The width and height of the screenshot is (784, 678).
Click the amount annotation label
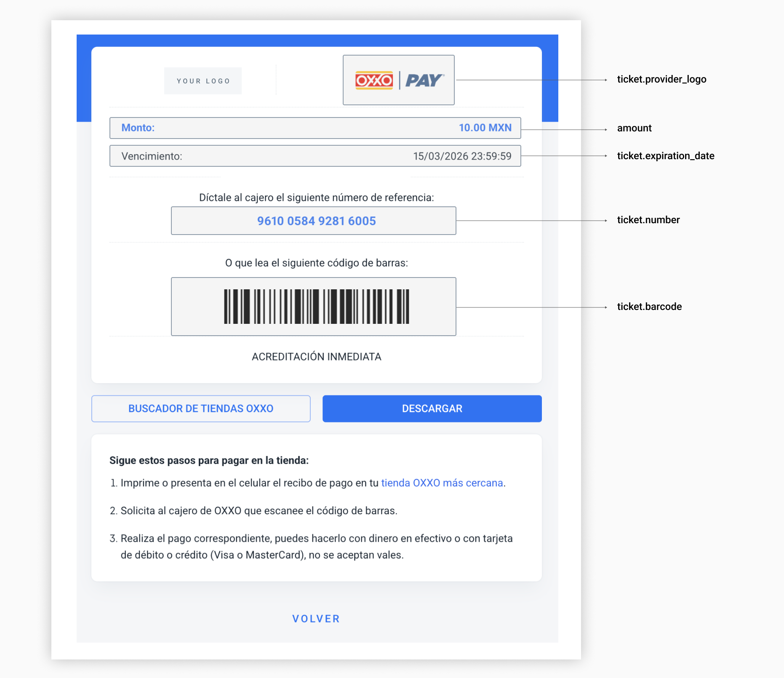click(634, 128)
